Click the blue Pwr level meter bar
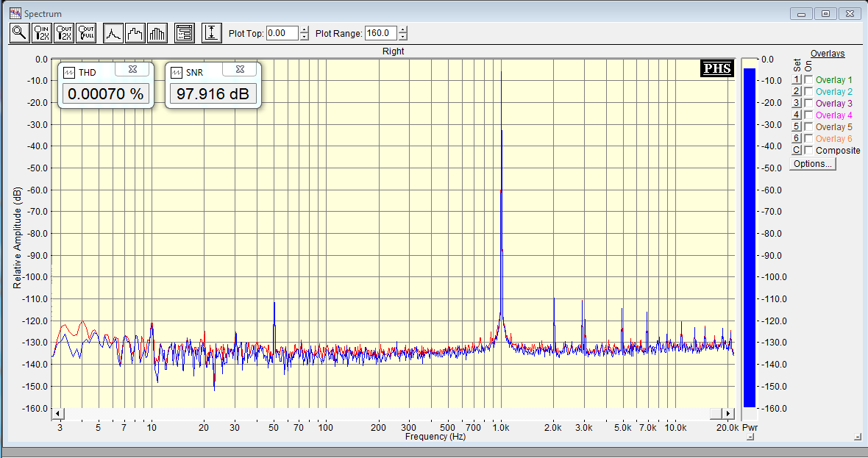This screenshot has height=458, width=868. (x=749, y=238)
